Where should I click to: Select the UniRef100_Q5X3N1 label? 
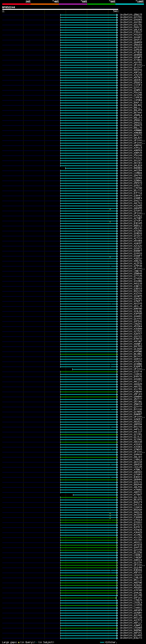pyautogui.click(x=131, y=402)
